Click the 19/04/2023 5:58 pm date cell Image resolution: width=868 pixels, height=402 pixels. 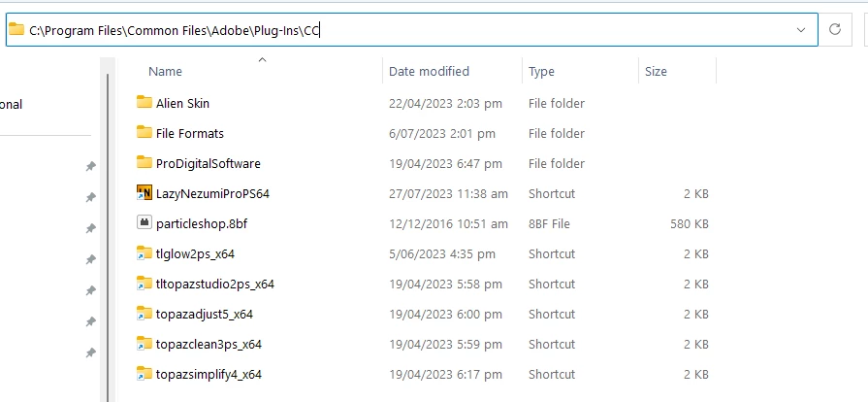point(445,284)
